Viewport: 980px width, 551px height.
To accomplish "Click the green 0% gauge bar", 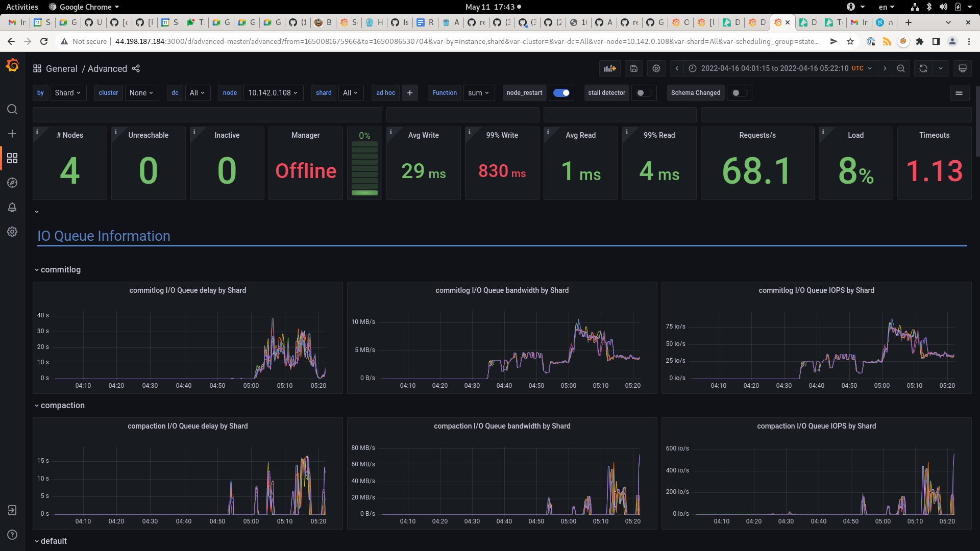I will 364,192.
